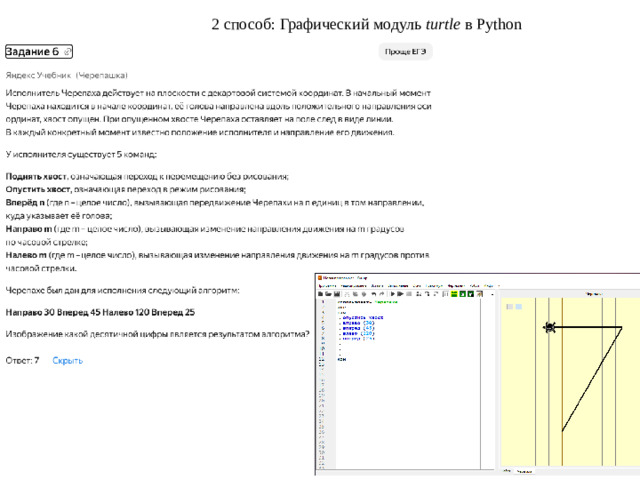Image resolution: width=640 pixels, height=480 pixels.
Task: Click code line вперед (45)
Action: point(359,328)
